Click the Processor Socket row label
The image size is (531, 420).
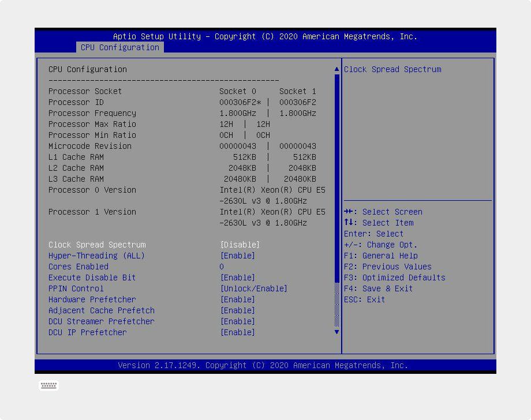pos(85,91)
